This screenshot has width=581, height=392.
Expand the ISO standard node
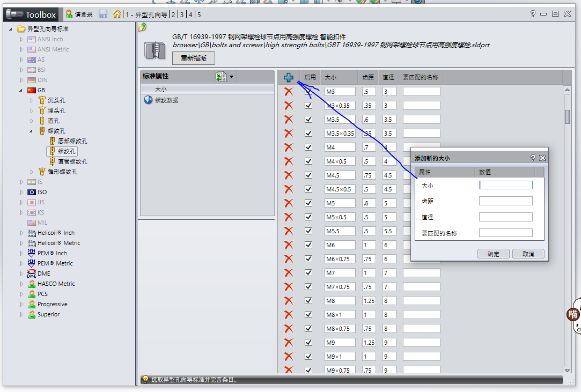coord(21,192)
